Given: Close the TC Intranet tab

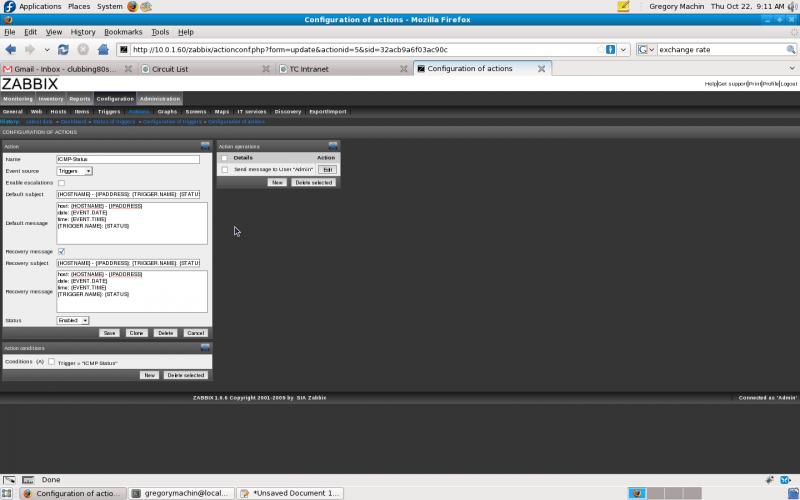Looking at the screenshot, I should tap(404, 68).
